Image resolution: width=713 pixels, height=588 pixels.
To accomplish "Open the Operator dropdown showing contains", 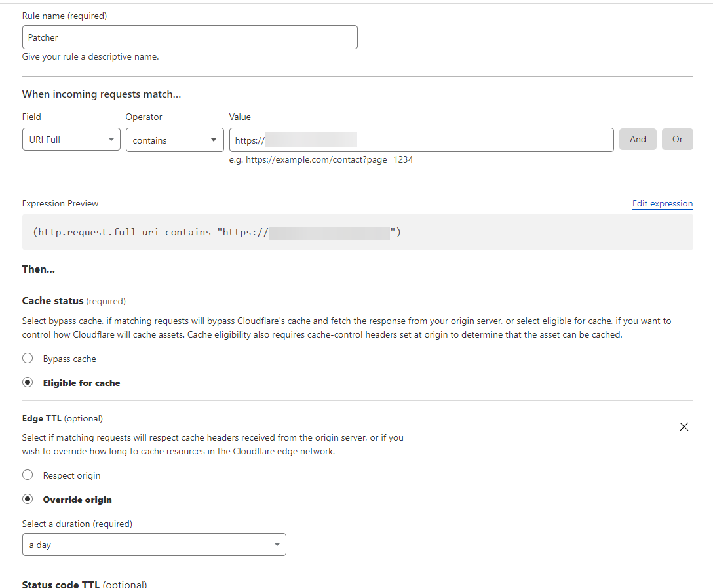I will (x=174, y=140).
